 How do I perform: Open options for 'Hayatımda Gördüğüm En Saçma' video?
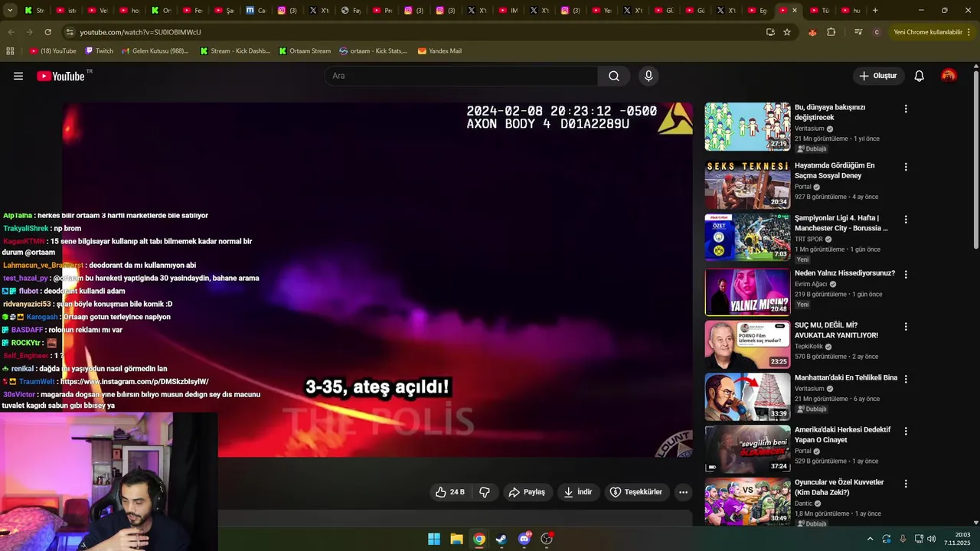point(906,167)
